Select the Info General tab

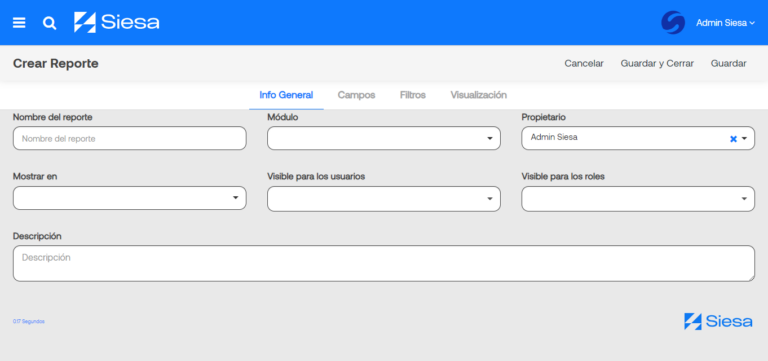[x=286, y=95]
